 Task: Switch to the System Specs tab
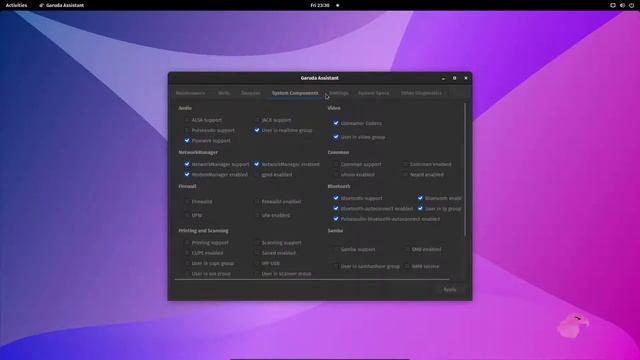point(373,93)
